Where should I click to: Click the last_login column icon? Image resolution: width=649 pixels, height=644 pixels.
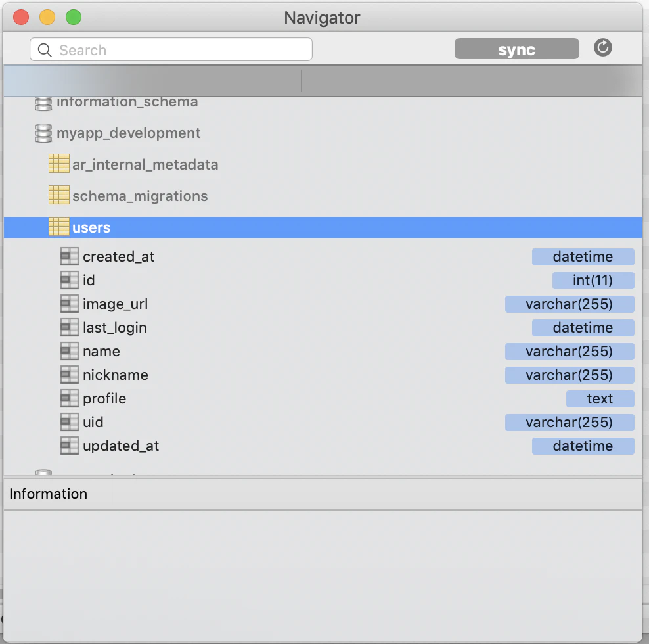[x=69, y=327]
